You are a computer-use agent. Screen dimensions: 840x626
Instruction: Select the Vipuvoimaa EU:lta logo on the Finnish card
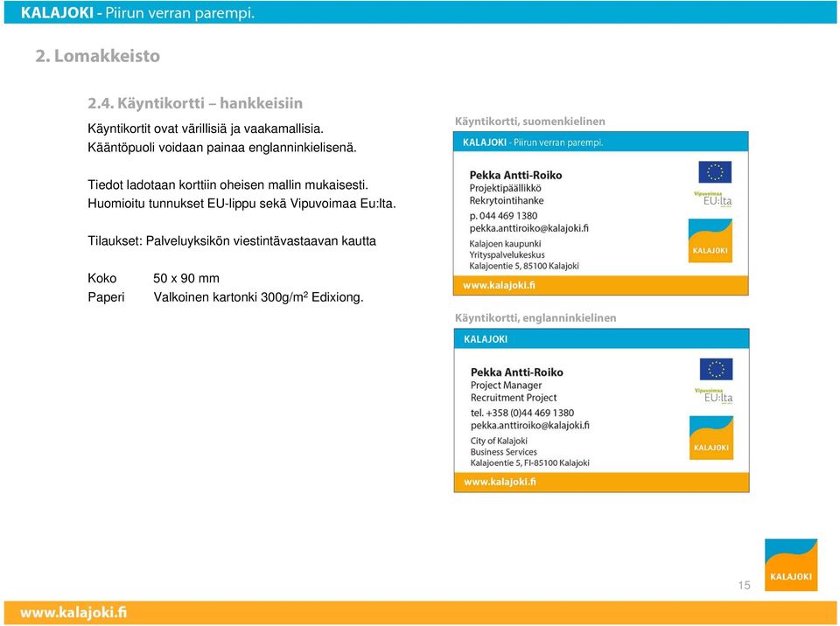point(713,199)
